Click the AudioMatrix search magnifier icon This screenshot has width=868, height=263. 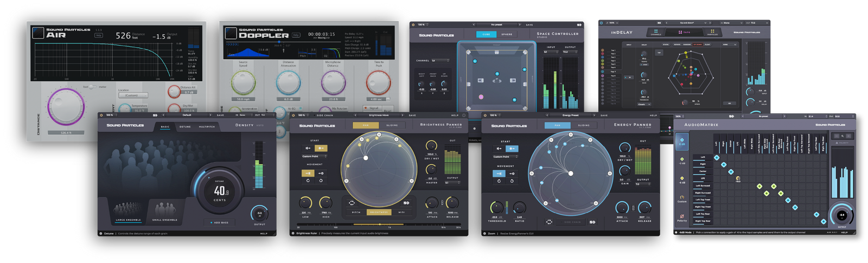[842, 136]
